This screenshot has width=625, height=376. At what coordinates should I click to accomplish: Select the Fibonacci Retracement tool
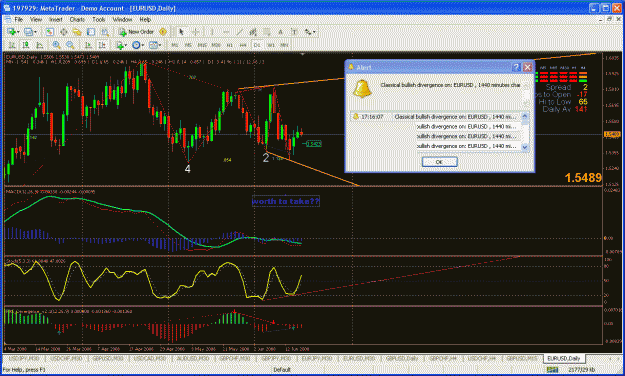point(266,32)
